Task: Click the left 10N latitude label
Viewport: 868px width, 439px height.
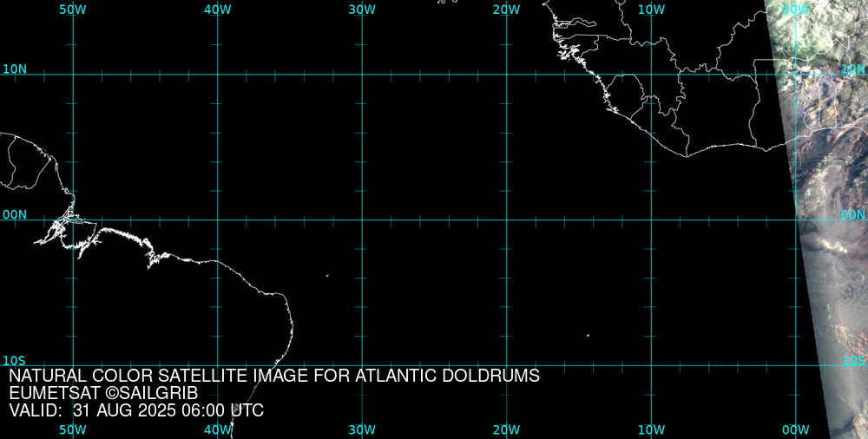Action: (15, 69)
